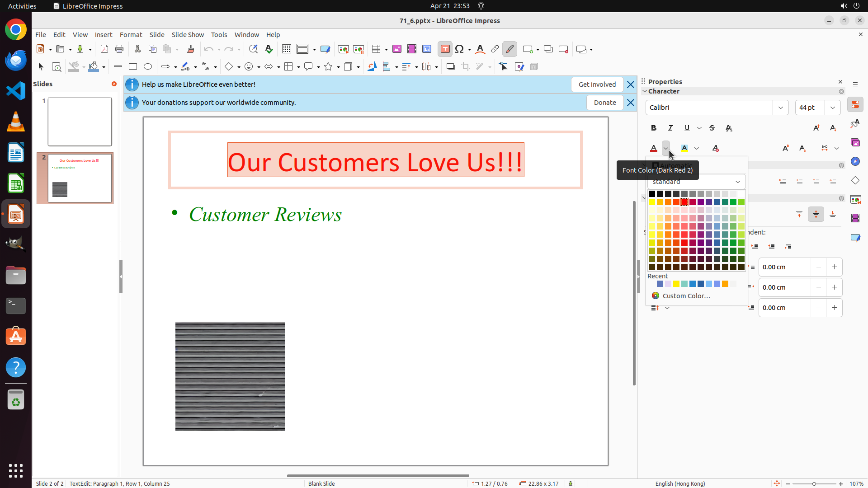Toggle Display Grid in toolbar
The width and height of the screenshot is (868, 488).
[286, 49]
